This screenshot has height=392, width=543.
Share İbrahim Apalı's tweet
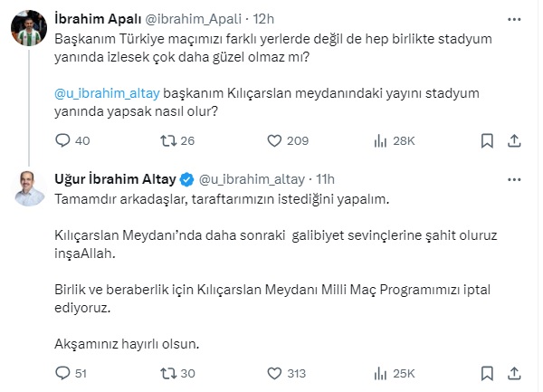pos(514,140)
